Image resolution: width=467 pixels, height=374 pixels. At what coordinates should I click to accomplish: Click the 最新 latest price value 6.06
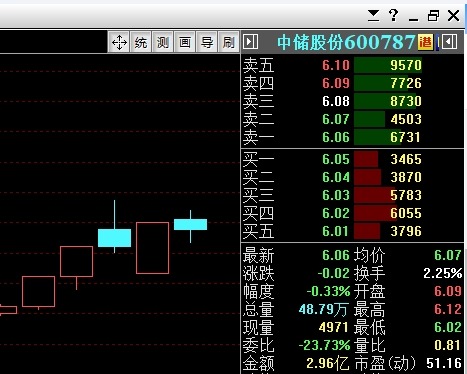[x=336, y=255]
